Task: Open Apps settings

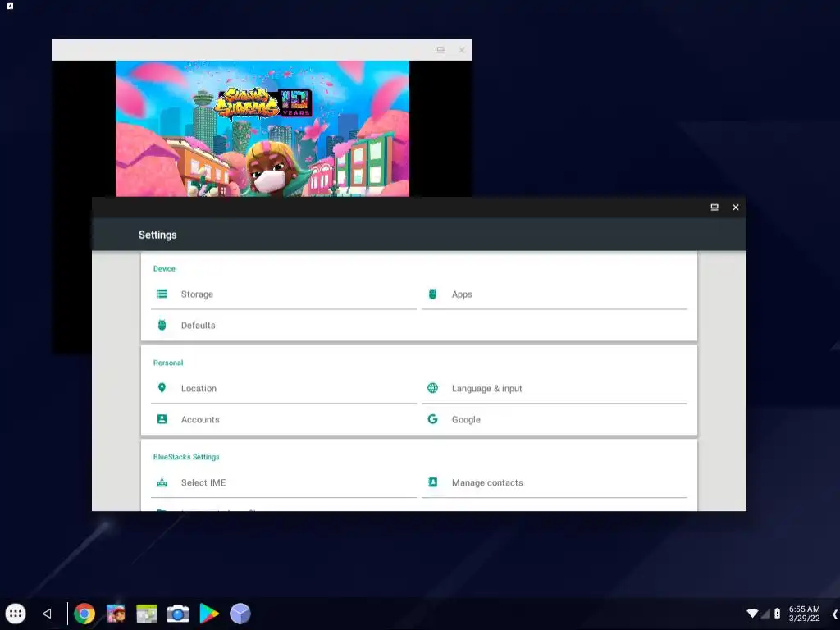Action: pyautogui.click(x=555, y=294)
